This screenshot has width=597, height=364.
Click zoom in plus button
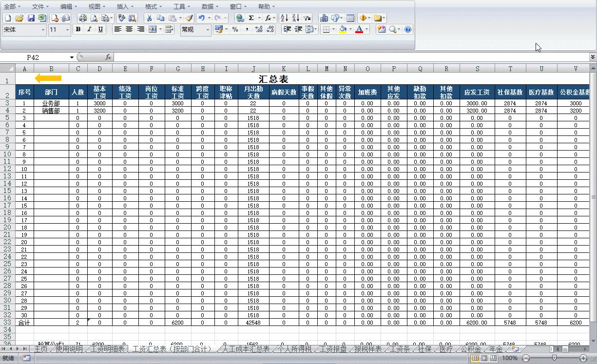pyautogui.click(x=583, y=358)
